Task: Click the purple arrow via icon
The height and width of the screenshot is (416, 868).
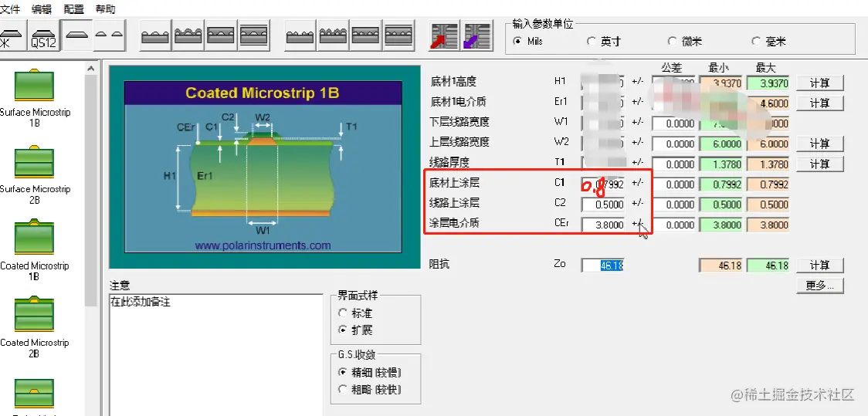Action: [x=478, y=36]
